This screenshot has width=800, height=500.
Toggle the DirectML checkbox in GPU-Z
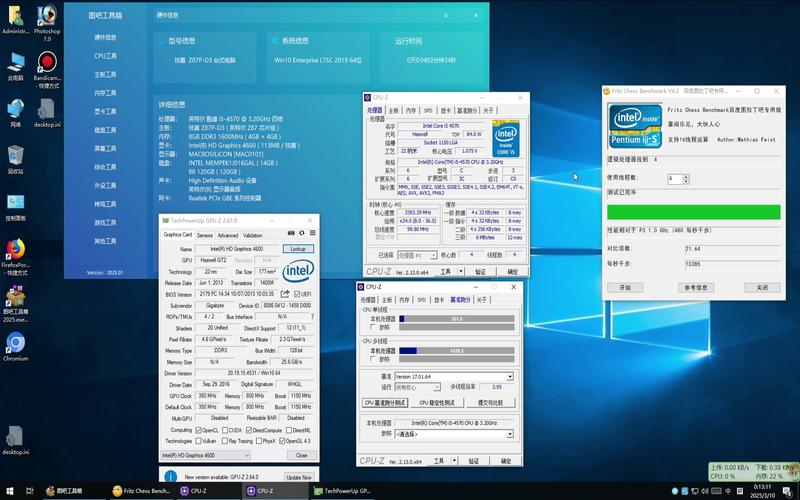[289, 430]
